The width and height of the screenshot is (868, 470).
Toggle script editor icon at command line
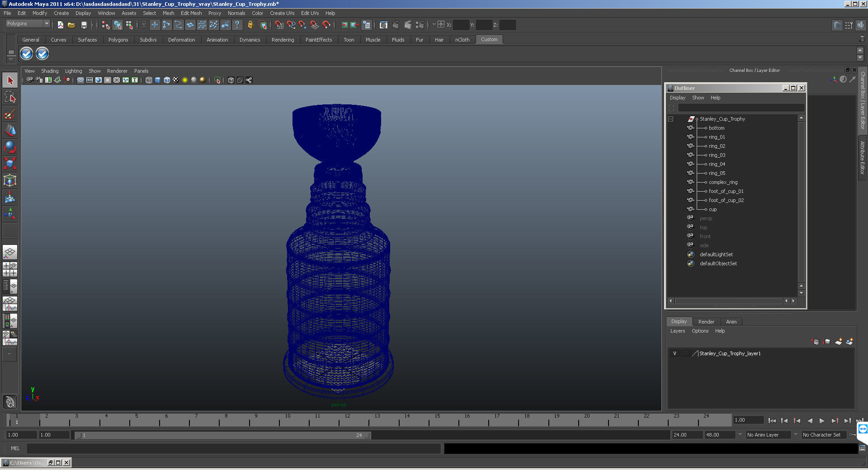(862, 448)
